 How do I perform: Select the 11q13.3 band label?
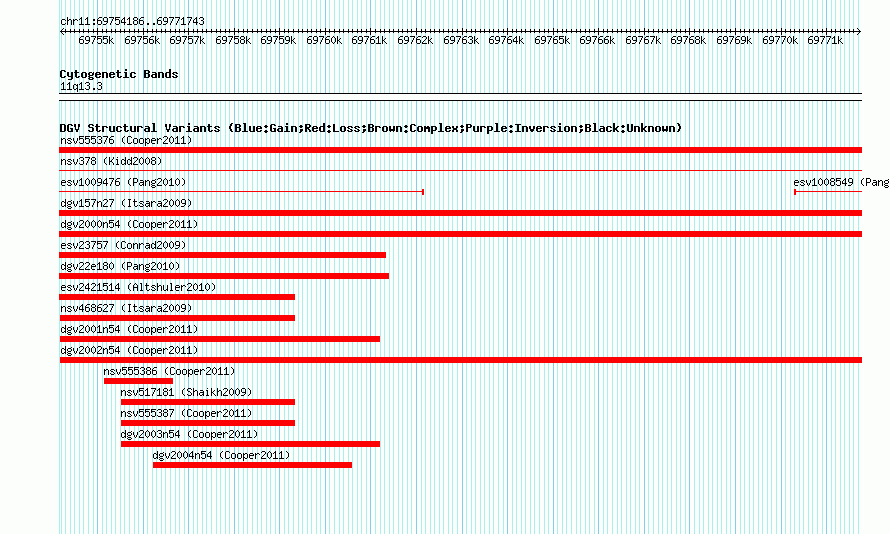point(81,86)
